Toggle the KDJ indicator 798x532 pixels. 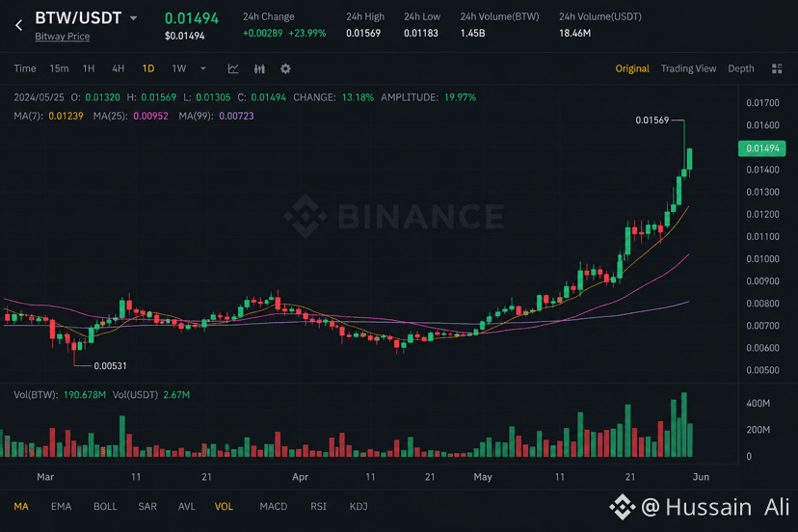359,506
